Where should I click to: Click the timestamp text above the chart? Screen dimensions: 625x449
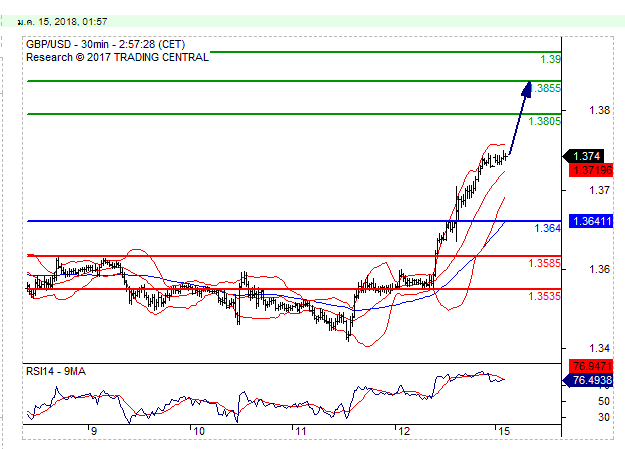(x=56, y=22)
